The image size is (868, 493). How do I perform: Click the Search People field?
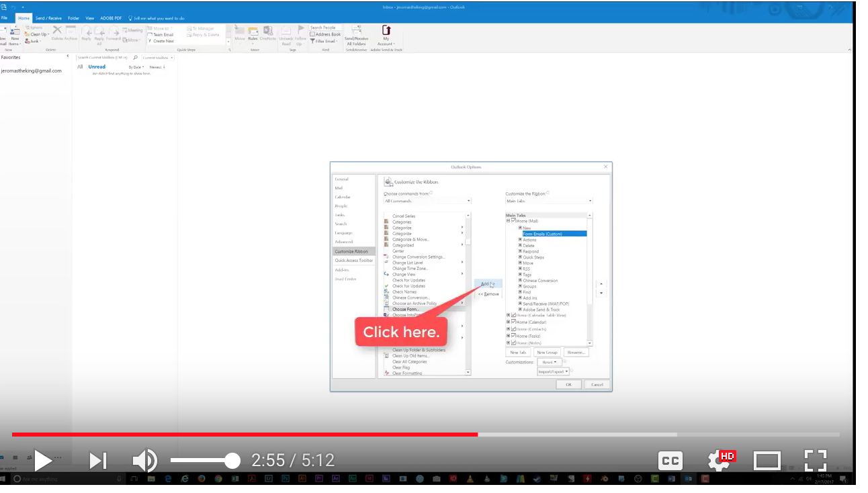point(325,28)
